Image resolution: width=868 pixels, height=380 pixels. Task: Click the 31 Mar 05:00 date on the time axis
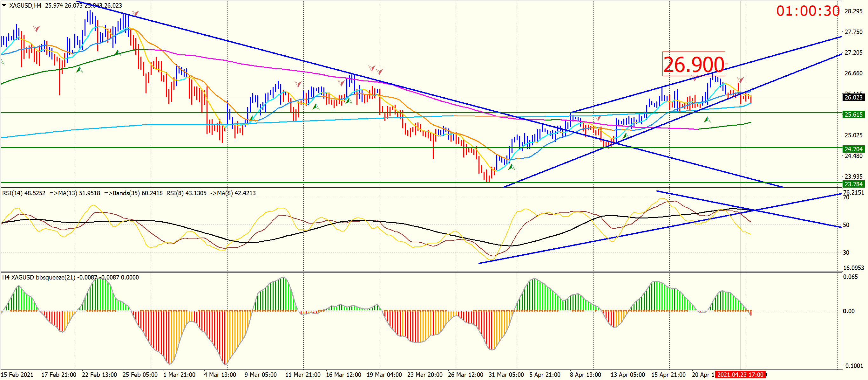click(x=506, y=375)
